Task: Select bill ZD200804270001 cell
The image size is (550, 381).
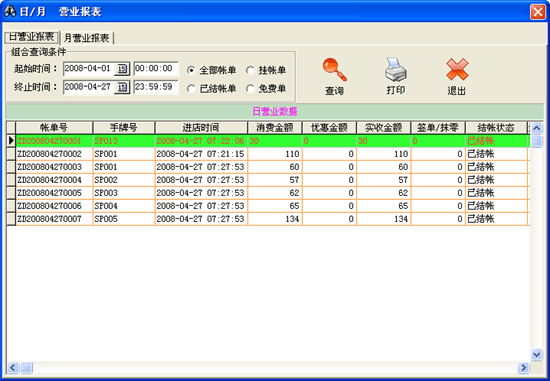Action: tap(54, 141)
